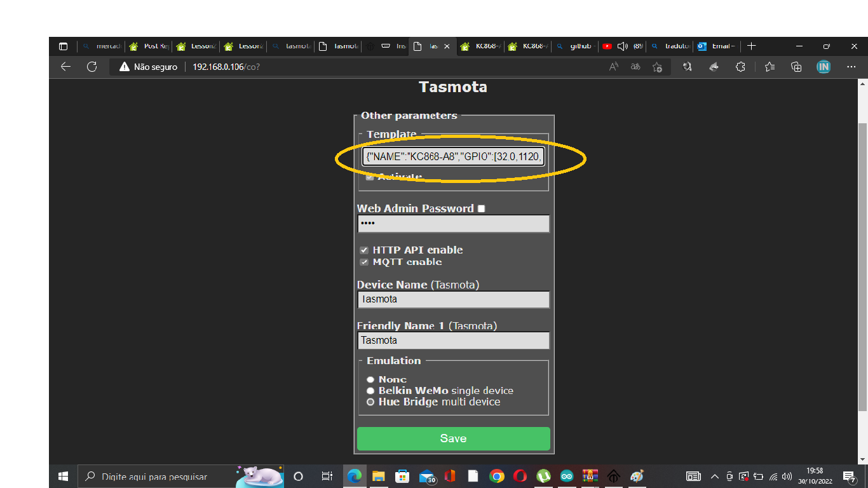Show hidden system tray icons

[x=715, y=476]
